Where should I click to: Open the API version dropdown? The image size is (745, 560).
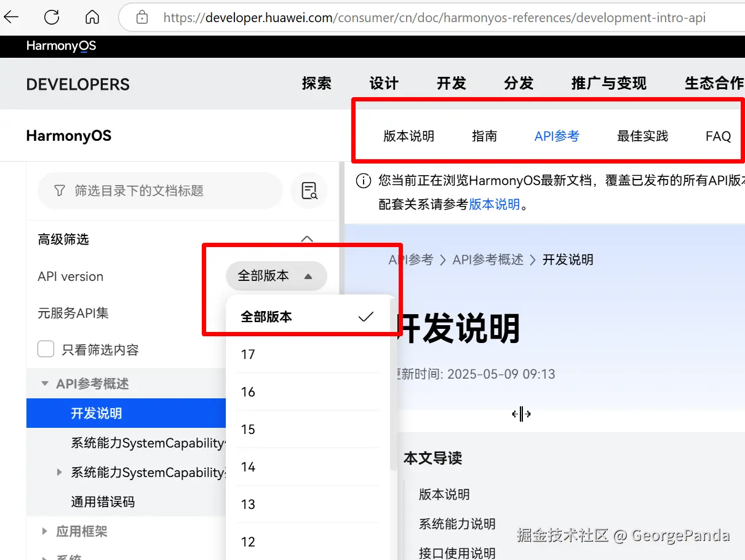[x=276, y=276]
